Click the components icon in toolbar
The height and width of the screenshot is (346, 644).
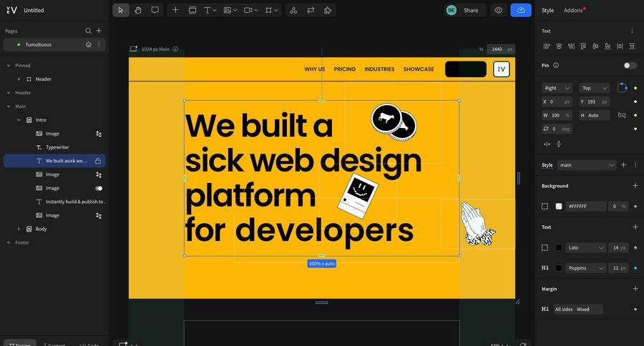pyautogui.click(x=293, y=10)
